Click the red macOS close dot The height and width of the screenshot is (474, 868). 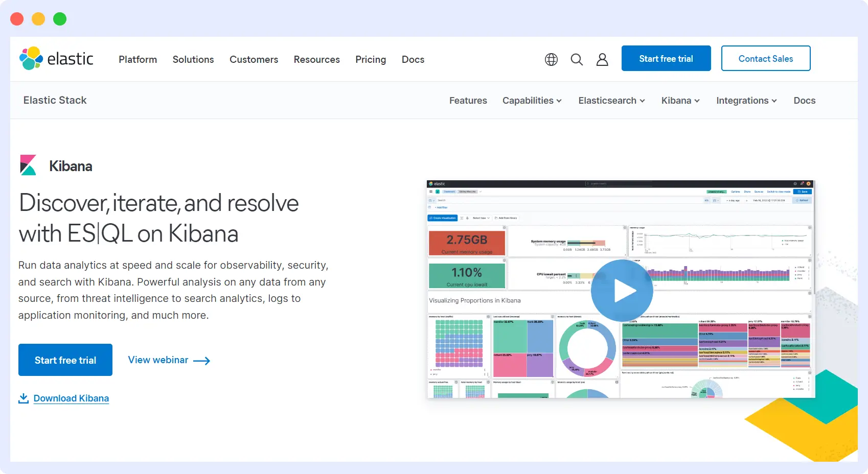17,19
